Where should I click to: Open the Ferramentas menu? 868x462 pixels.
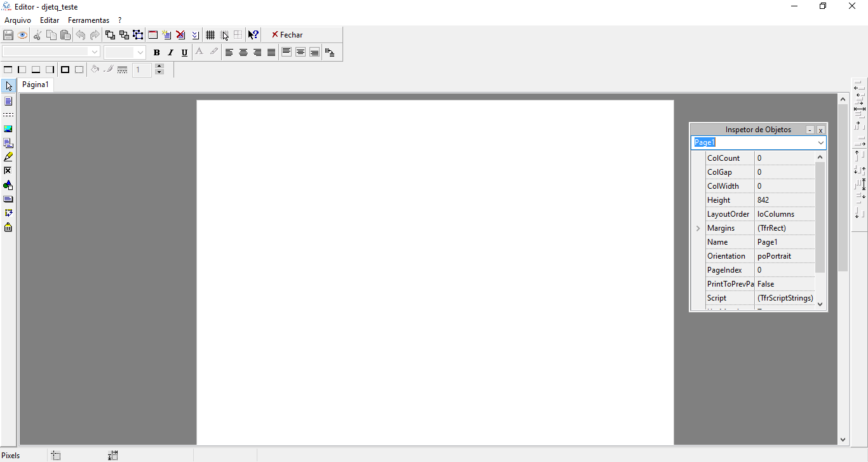[88, 20]
